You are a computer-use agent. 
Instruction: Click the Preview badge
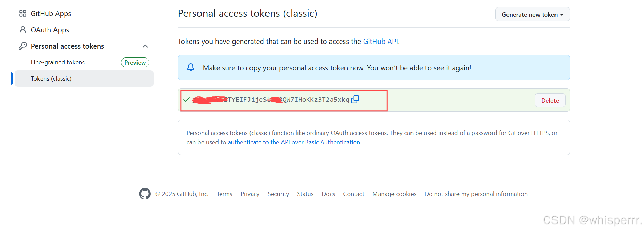(135, 62)
